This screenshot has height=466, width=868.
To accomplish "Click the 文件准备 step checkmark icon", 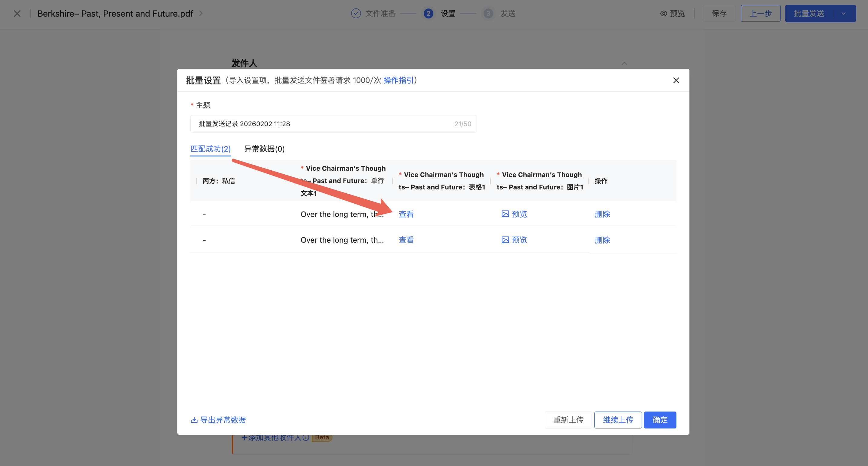I will point(356,14).
